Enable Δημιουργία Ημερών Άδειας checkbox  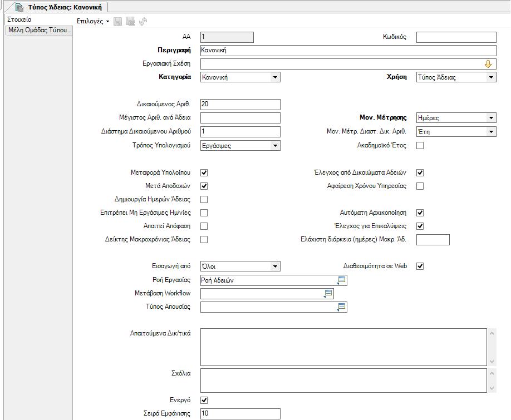pos(204,199)
